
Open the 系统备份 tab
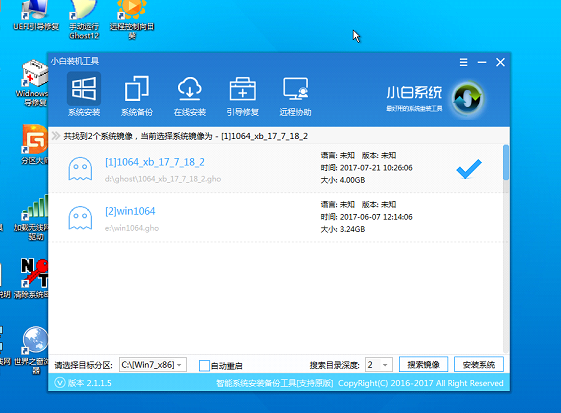click(137, 96)
